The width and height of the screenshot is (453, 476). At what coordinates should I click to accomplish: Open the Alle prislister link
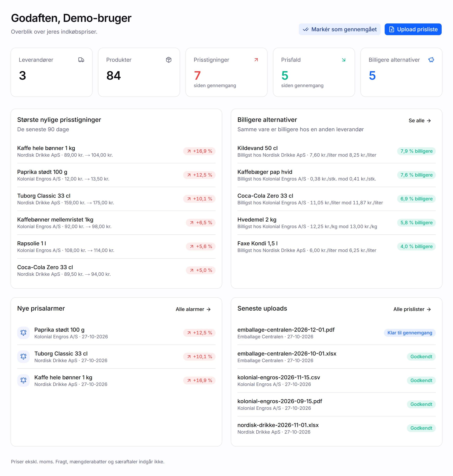[x=412, y=309]
